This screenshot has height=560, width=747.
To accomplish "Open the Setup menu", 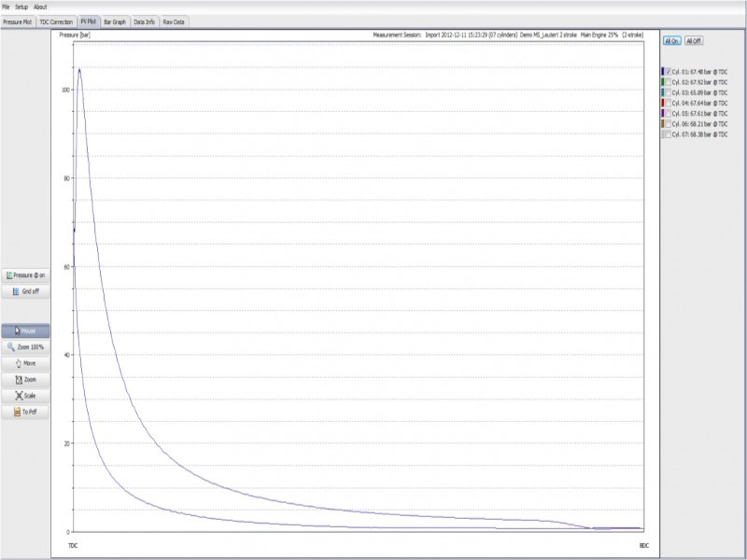I will [21, 7].
